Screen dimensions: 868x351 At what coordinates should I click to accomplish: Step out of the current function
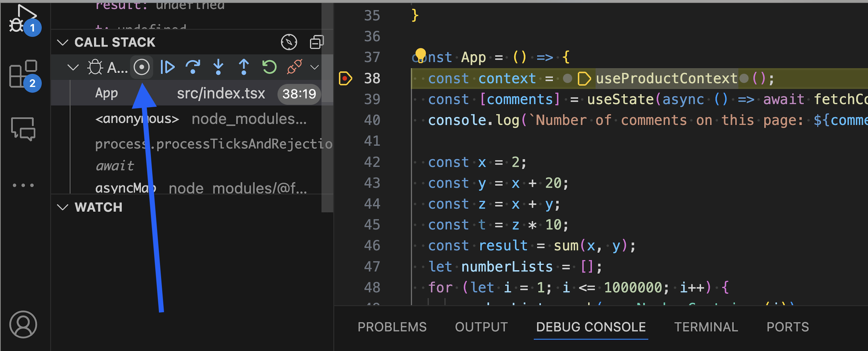243,67
